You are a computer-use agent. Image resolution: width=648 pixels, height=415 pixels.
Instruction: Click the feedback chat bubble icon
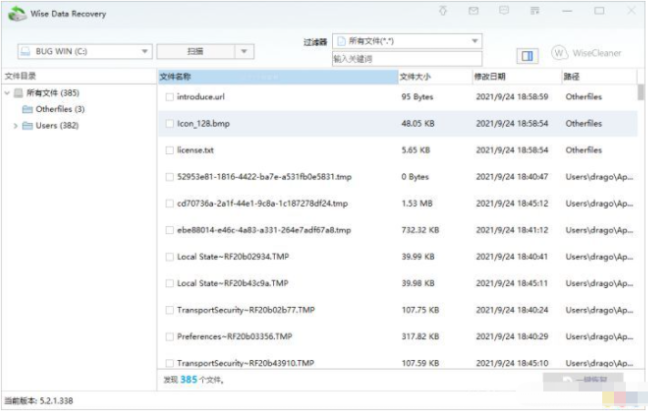504,11
